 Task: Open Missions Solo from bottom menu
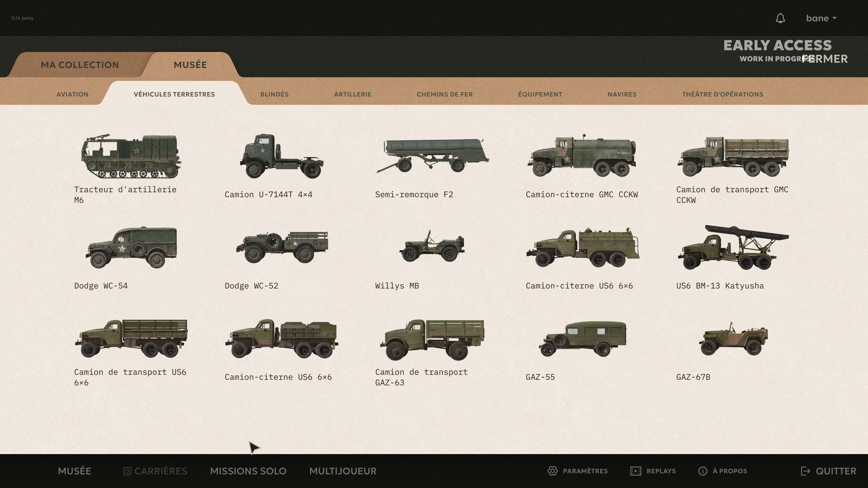(248, 471)
